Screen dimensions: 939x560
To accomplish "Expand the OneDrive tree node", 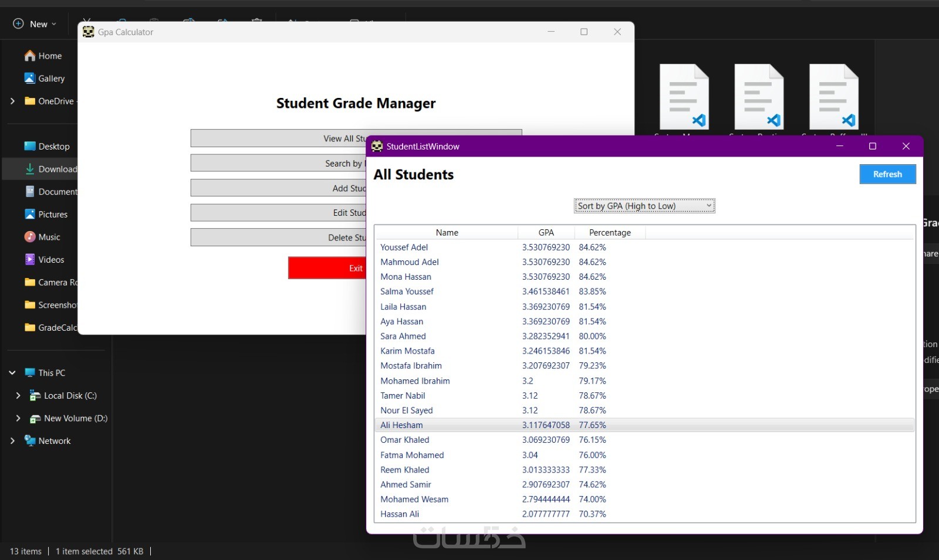I will point(12,101).
